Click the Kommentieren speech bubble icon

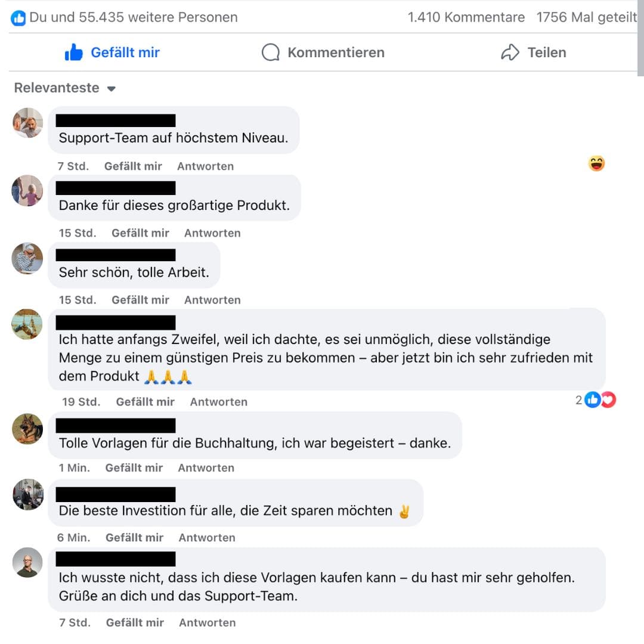(x=271, y=52)
